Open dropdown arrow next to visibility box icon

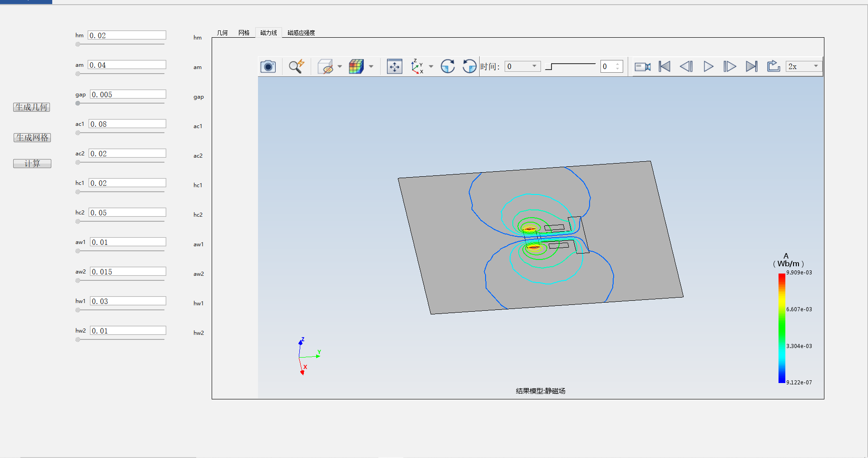pyautogui.click(x=340, y=66)
